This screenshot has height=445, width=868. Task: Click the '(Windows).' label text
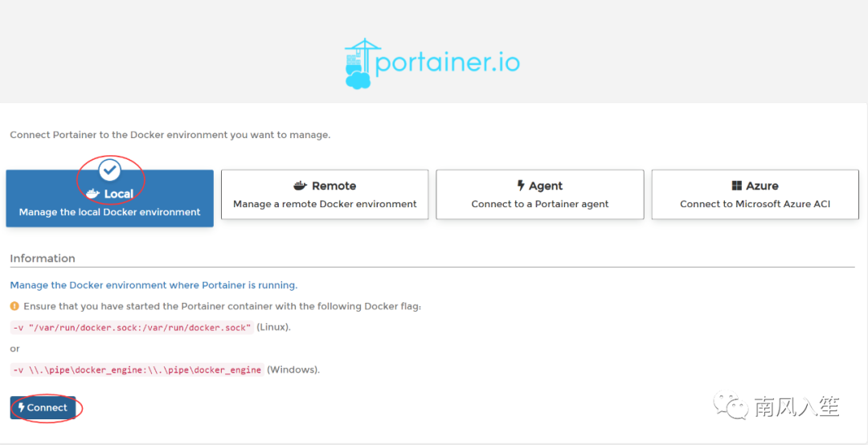pyautogui.click(x=293, y=369)
